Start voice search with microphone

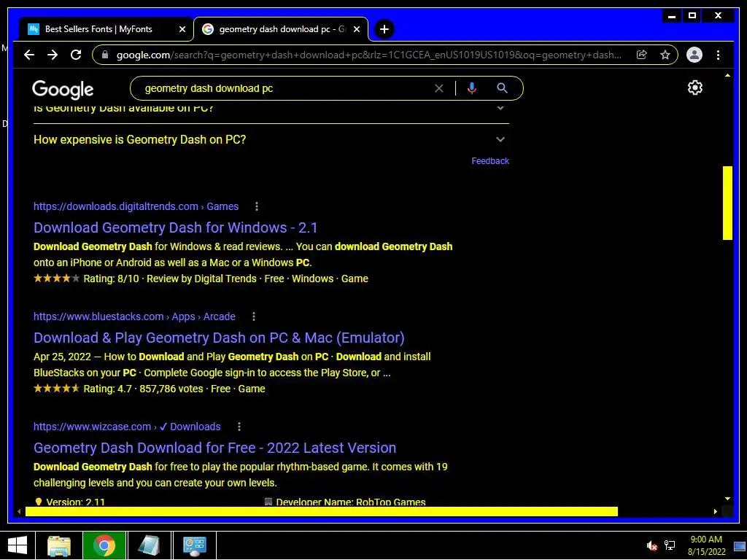tap(472, 88)
